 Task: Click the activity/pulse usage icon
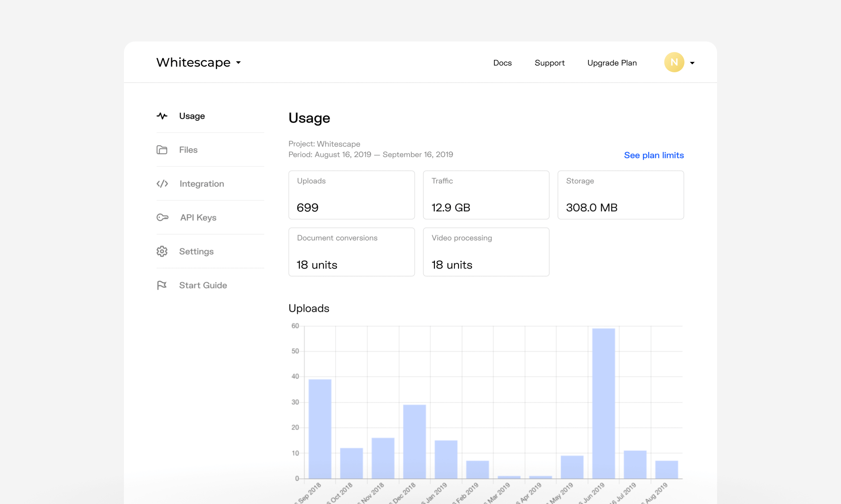162,116
